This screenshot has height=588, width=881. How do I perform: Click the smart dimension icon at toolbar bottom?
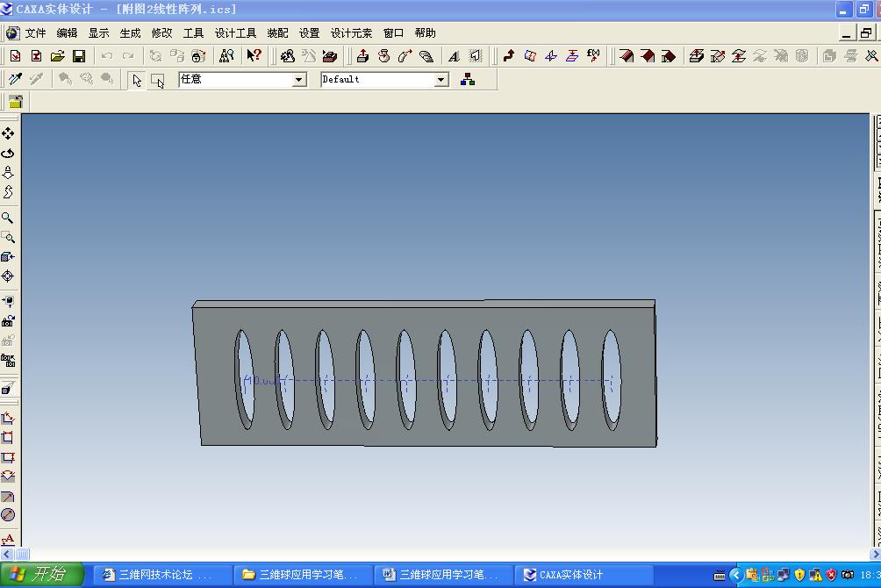(x=8, y=539)
